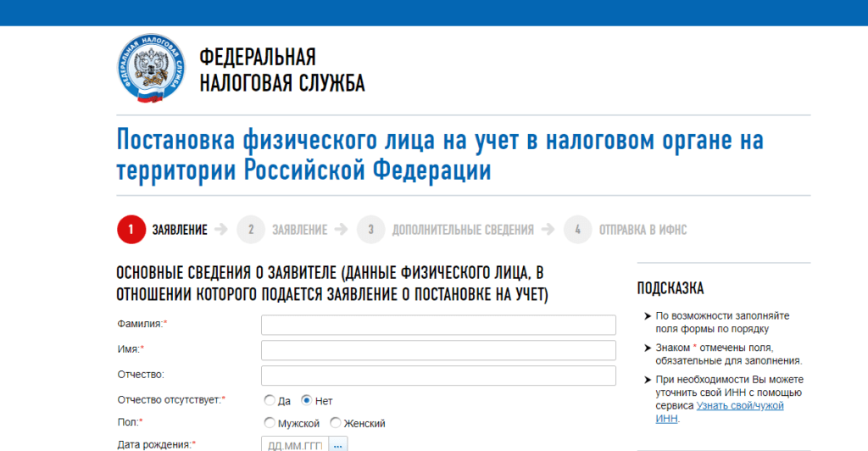Click the arrow before the step 4 circle
Image resolution: width=868 pixels, height=451 pixels.
tap(548, 230)
